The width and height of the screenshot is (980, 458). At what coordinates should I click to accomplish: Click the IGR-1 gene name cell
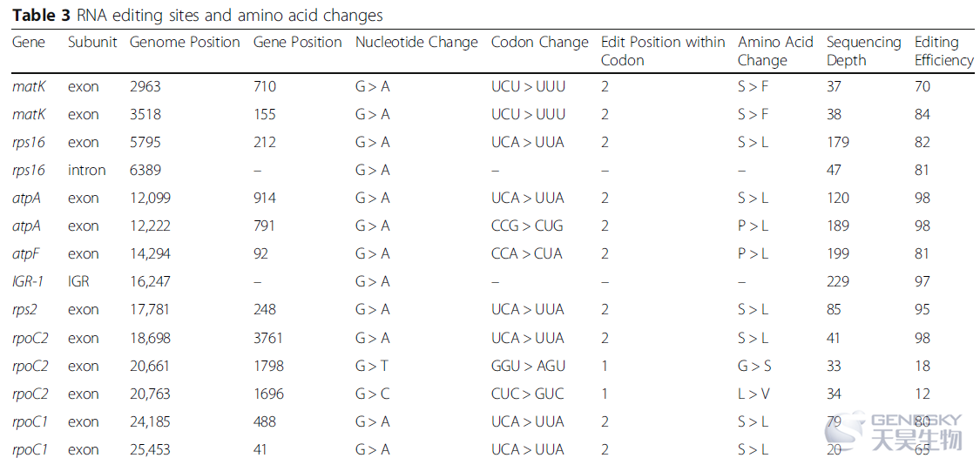(x=28, y=282)
